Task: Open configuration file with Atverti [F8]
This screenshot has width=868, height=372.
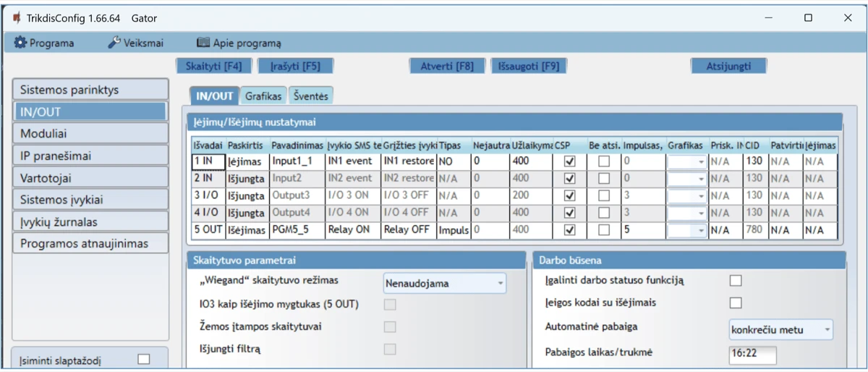Action: tap(447, 66)
